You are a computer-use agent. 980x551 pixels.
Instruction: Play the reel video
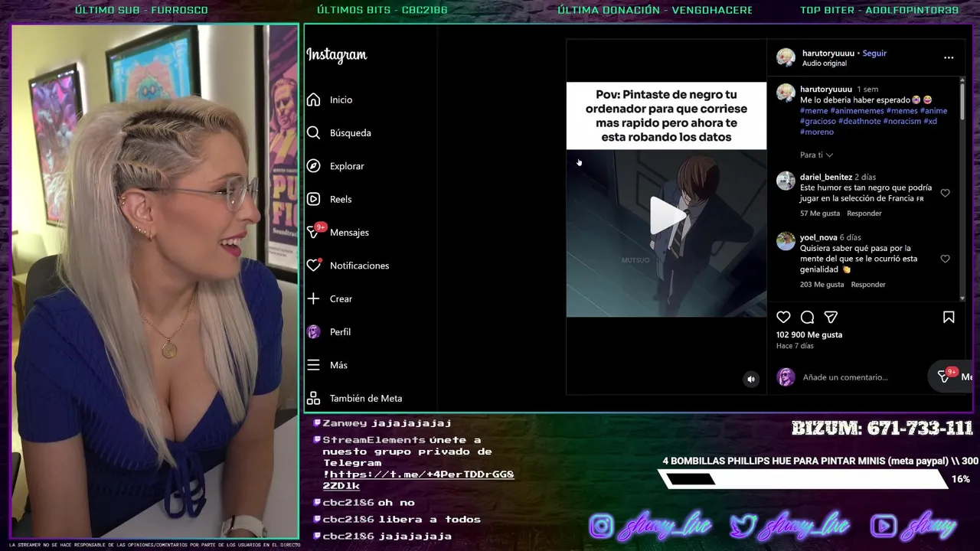666,216
